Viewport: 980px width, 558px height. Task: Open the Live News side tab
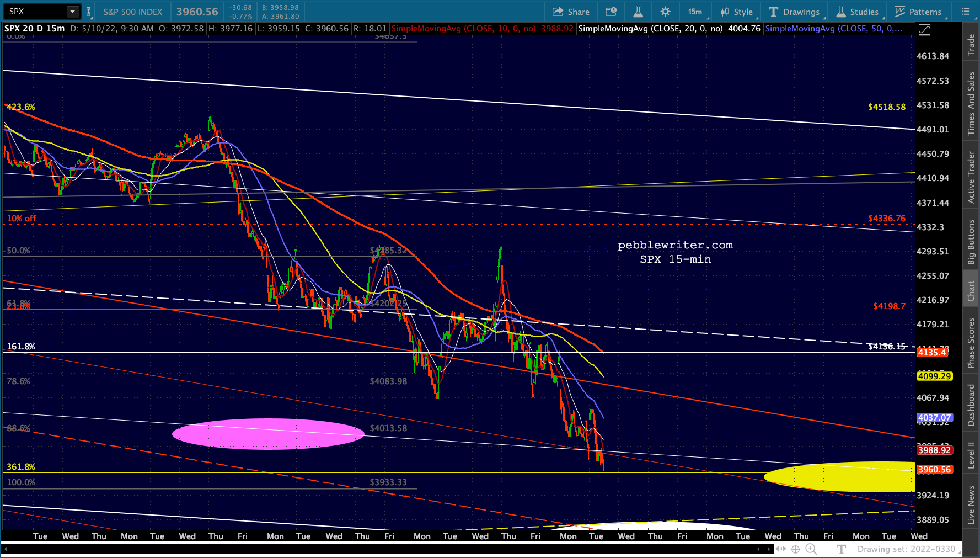tap(971, 505)
